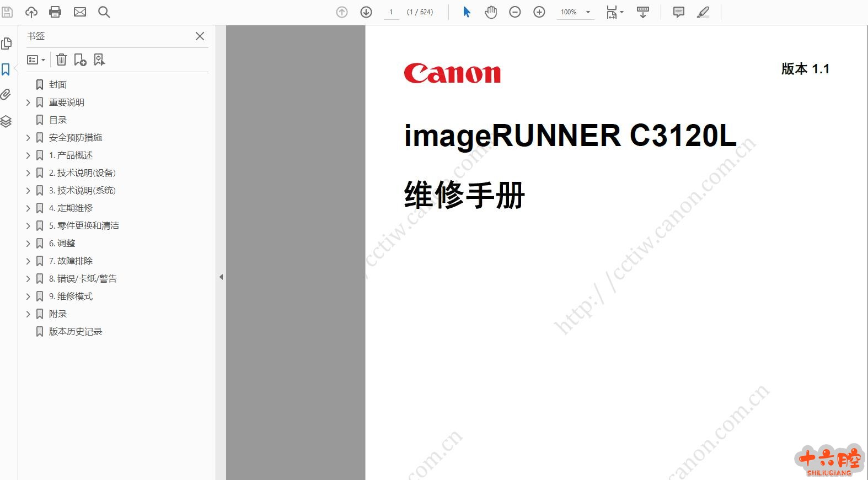This screenshot has width=868, height=480.
Task: Toggle the layers panel icon
Action: click(x=6, y=121)
